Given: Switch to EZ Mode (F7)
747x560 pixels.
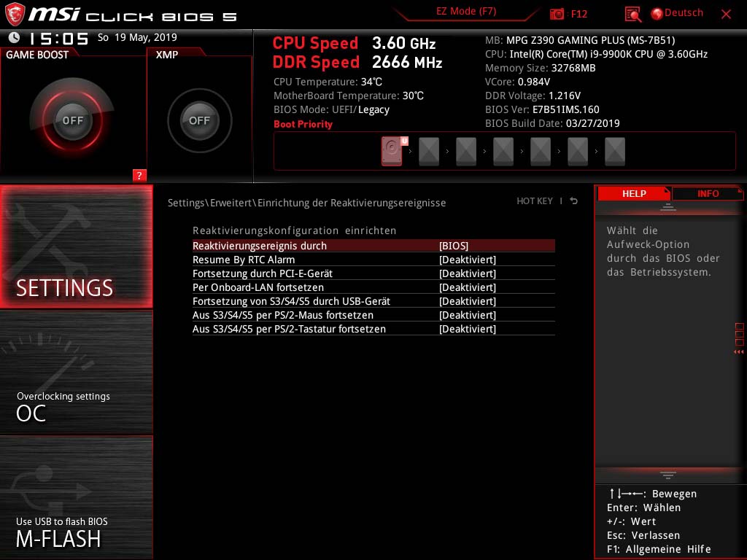Looking at the screenshot, I should [x=466, y=12].
